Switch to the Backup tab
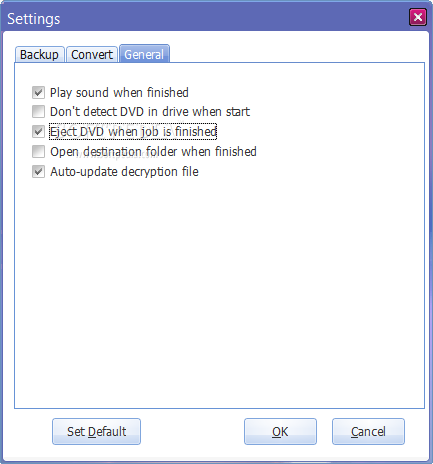The width and height of the screenshot is (433, 464). (39, 54)
